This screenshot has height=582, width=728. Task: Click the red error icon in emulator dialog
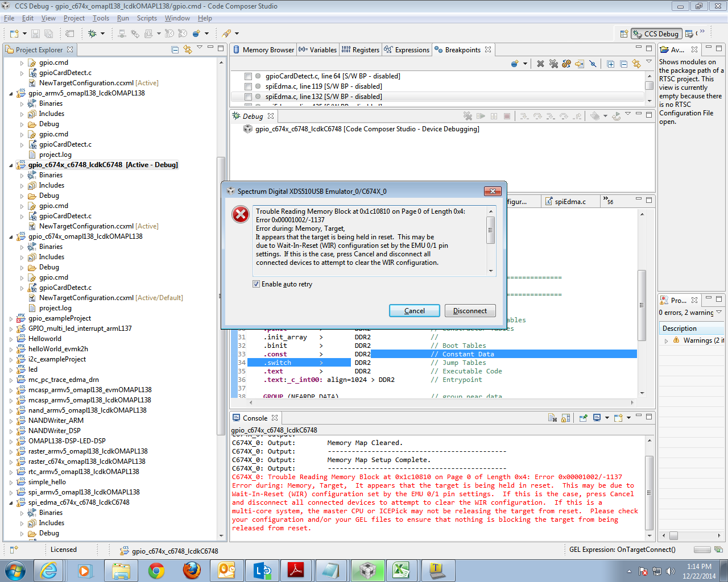(241, 214)
